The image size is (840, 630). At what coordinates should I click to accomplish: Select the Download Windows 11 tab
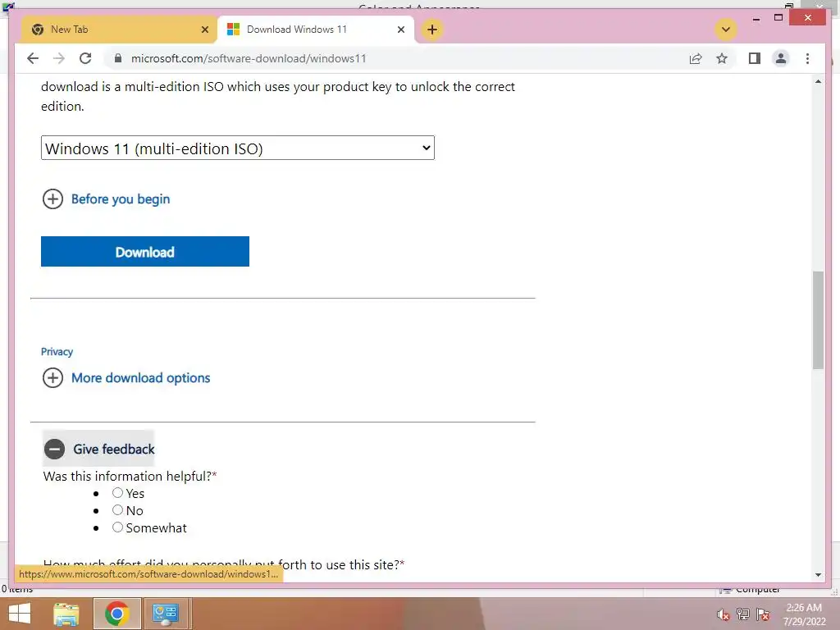[316, 30]
